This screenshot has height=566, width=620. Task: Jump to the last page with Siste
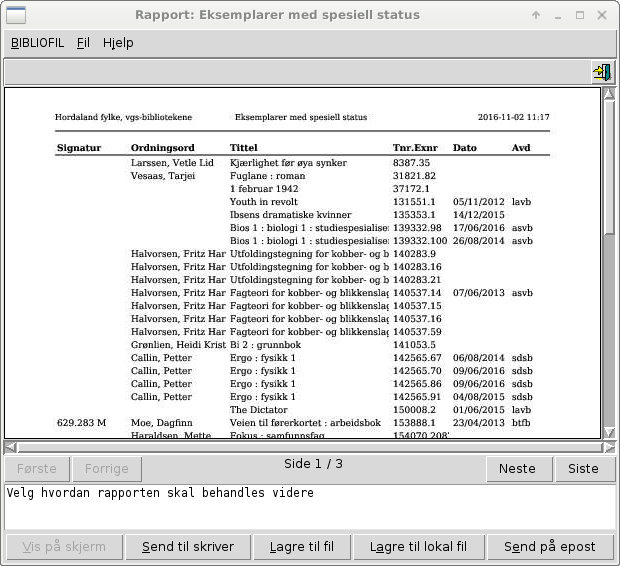[583, 468]
